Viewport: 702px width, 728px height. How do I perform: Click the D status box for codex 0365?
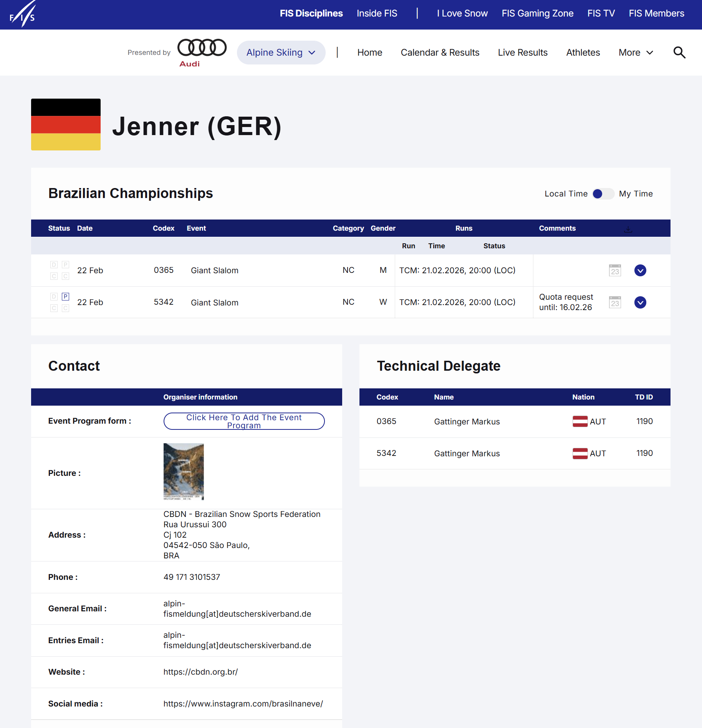pyautogui.click(x=54, y=265)
